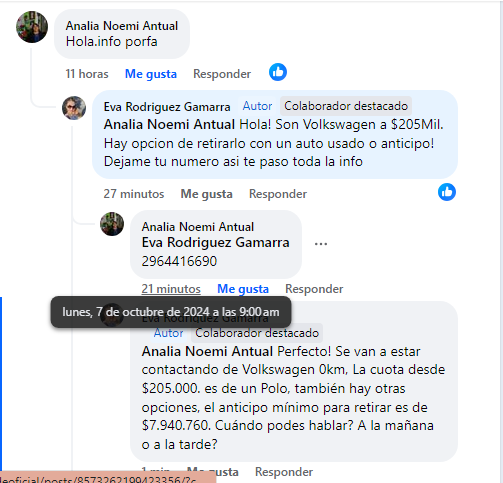This screenshot has height=483, width=503.
Task: Open Analia Noemi Antual's top profile picture
Action: [32, 27]
